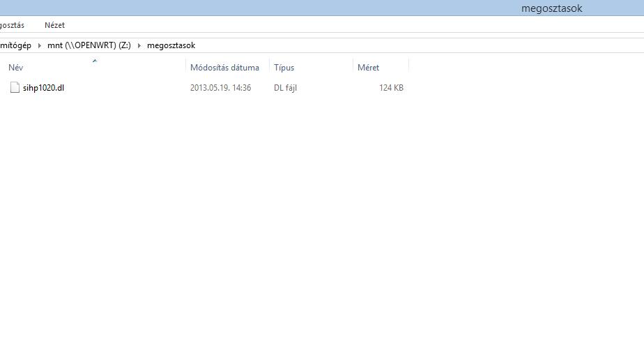Click the 124 KB size cell
644x360 pixels.
[x=391, y=87]
